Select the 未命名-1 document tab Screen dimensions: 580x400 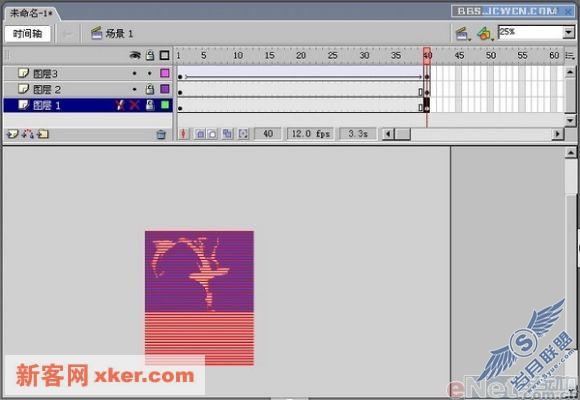pos(31,13)
